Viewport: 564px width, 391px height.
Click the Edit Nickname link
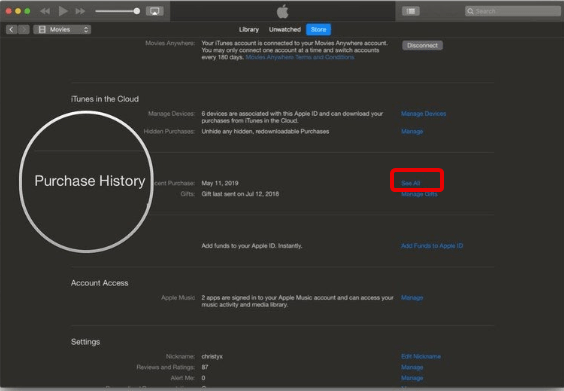[421, 356]
